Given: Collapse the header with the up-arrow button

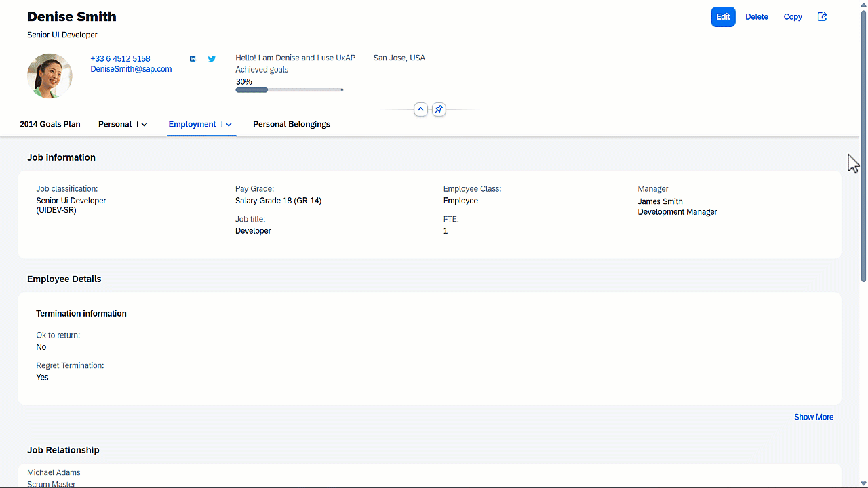Looking at the screenshot, I should pos(420,109).
